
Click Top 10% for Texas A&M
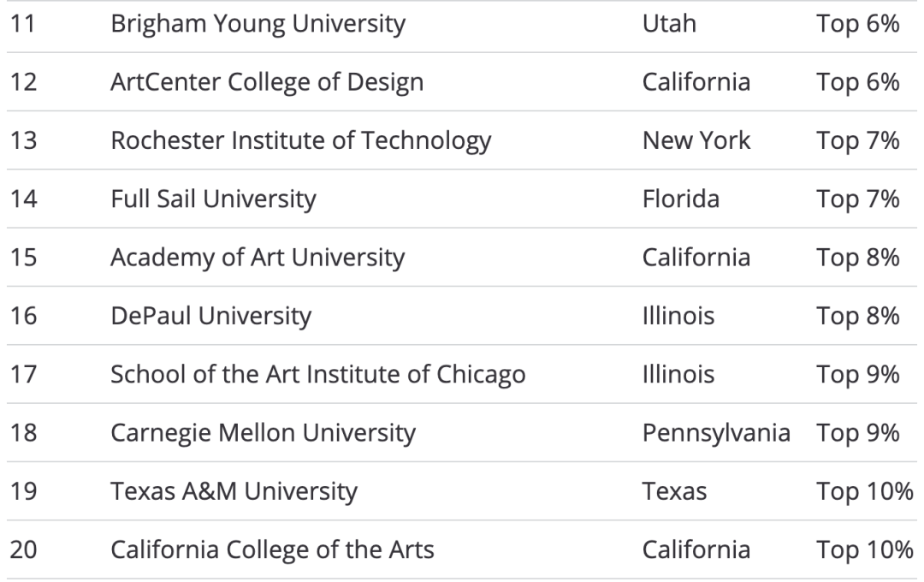[x=864, y=492]
